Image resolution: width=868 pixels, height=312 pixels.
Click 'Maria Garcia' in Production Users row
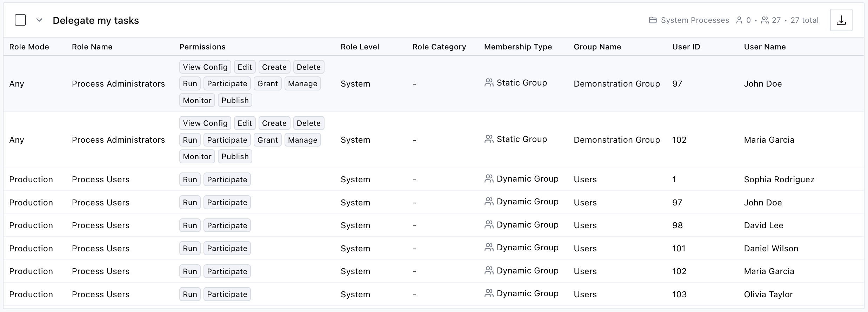point(769,271)
